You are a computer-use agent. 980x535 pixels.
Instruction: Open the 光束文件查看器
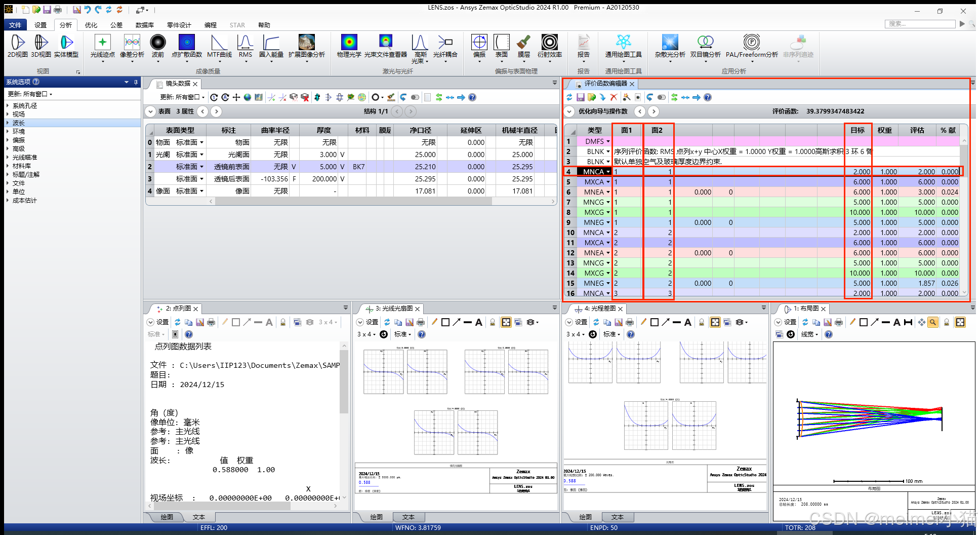(x=386, y=46)
